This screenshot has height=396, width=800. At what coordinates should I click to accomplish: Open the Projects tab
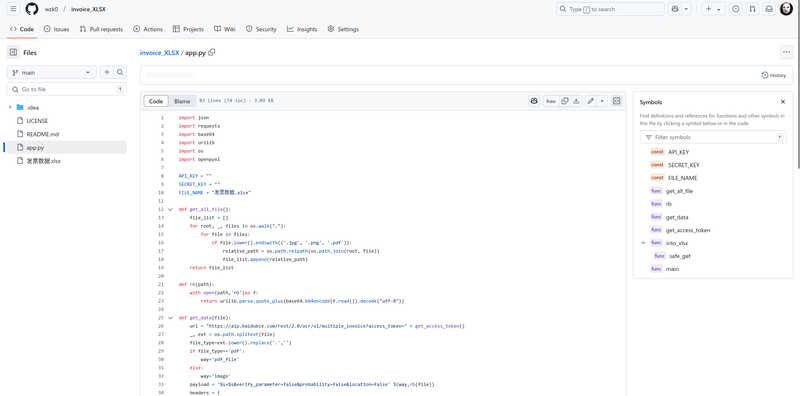[188, 29]
